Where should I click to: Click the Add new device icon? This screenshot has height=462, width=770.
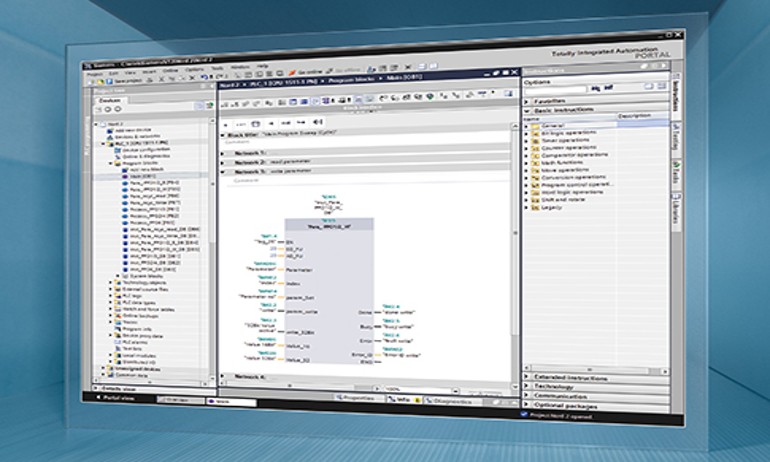click(109, 131)
